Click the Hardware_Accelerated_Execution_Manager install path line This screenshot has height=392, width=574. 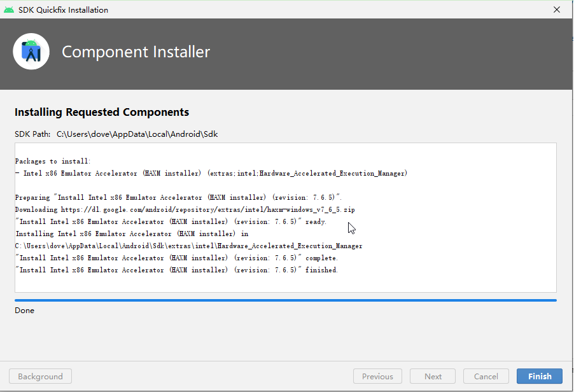(188, 246)
